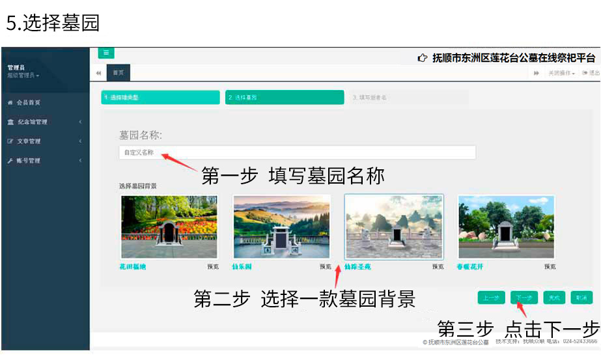This screenshot has height=364, width=601.
Task: Click the 取消 cancel button
Action: tap(582, 298)
